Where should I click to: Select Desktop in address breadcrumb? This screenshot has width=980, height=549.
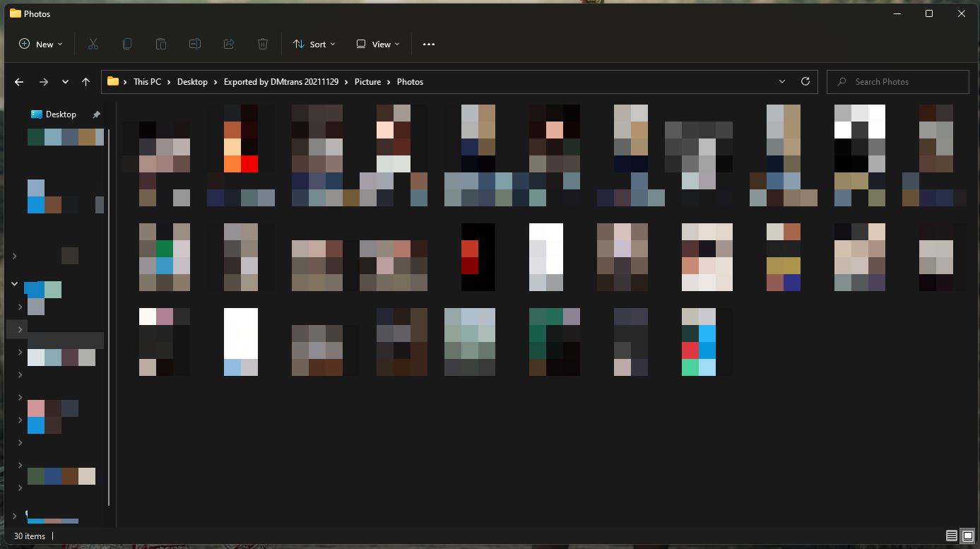(x=192, y=82)
